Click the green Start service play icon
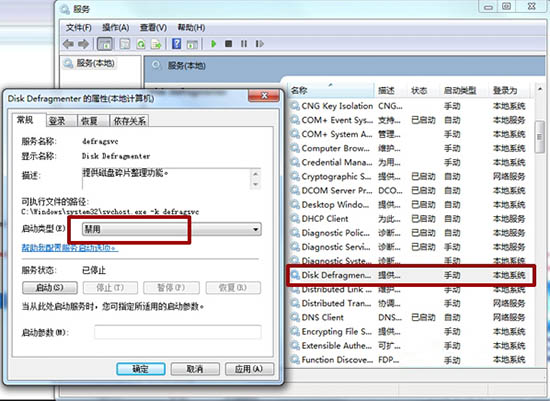550x401 pixels. 213,44
